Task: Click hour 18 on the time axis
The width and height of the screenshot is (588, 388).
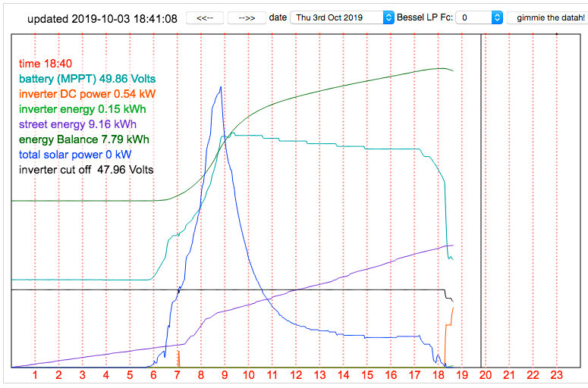Action: coord(439,375)
